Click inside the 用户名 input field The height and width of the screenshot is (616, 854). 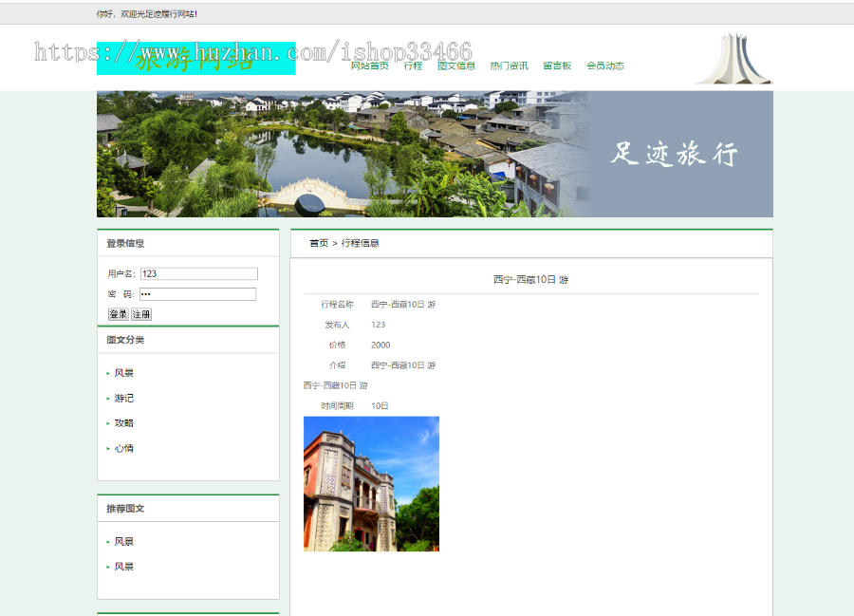coord(198,272)
